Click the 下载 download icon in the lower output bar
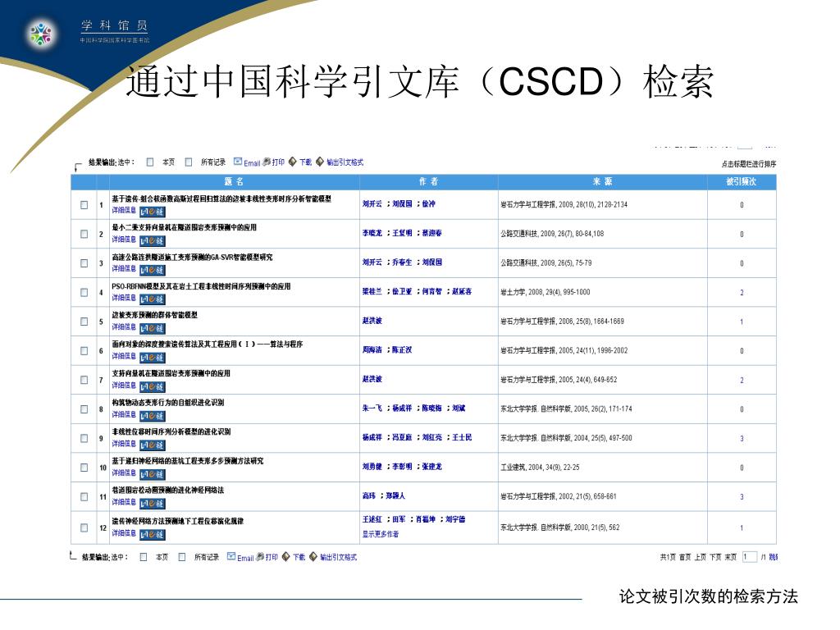 (286, 557)
